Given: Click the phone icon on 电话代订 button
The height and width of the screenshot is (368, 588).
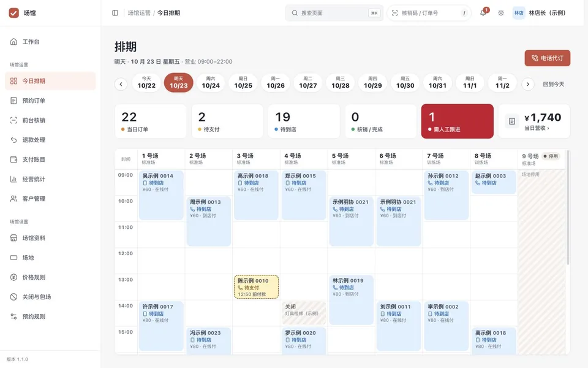Looking at the screenshot, I should coord(535,58).
